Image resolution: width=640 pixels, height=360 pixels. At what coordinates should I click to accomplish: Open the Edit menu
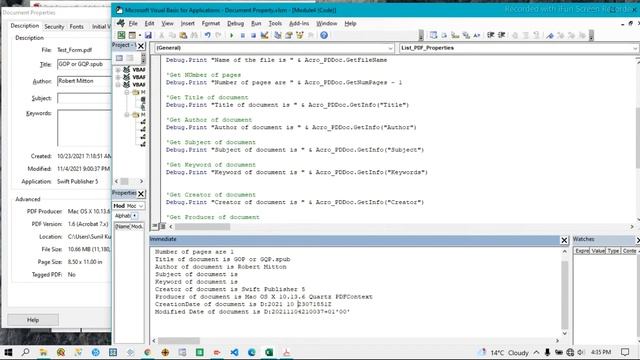pos(149,24)
